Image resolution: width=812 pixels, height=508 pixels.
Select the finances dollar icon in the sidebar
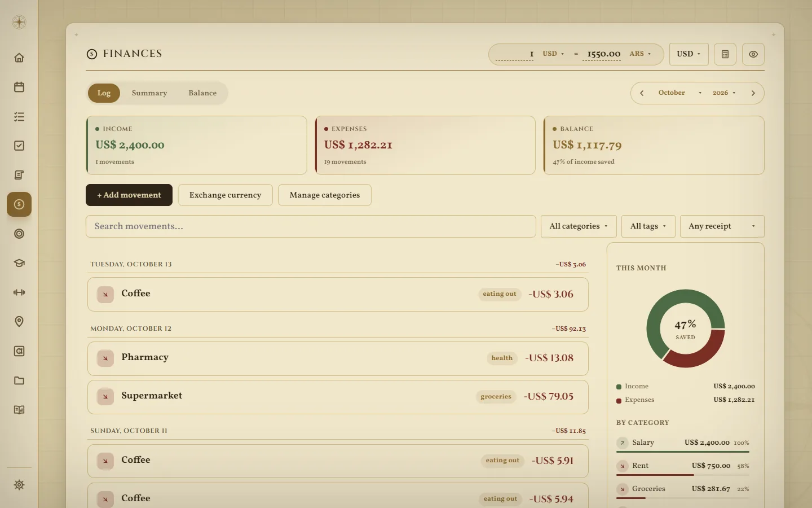pyautogui.click(x=19, y=204)
